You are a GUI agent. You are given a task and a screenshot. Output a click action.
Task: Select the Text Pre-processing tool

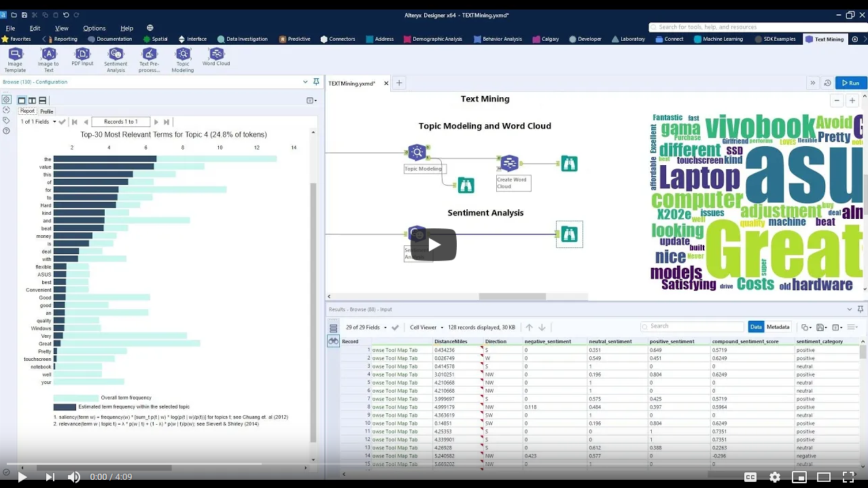click(x=149, y=60)
